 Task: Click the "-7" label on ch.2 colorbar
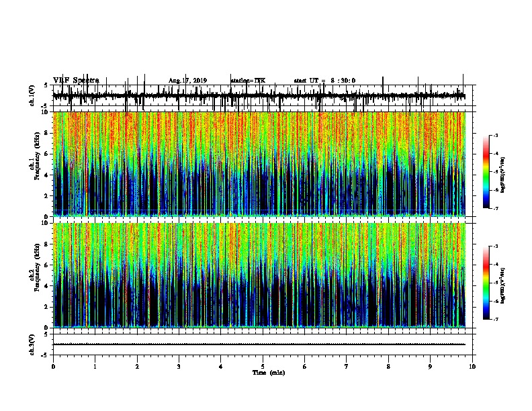click(x=495, y=320)
